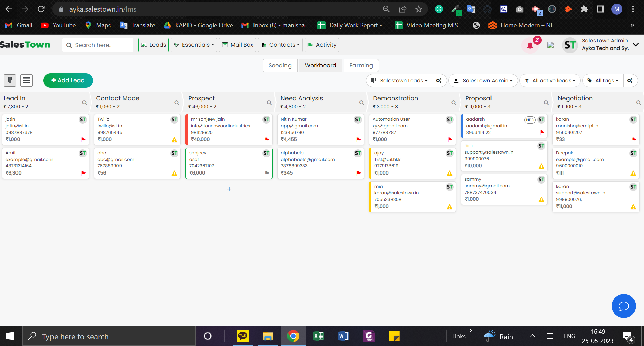
Task: Click the Add Lead button
Action: (x=68, y=80)
